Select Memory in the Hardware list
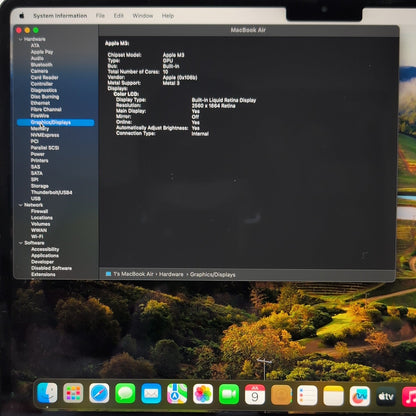416x416 pixels. pyautogui.click(x=40, y=129)
